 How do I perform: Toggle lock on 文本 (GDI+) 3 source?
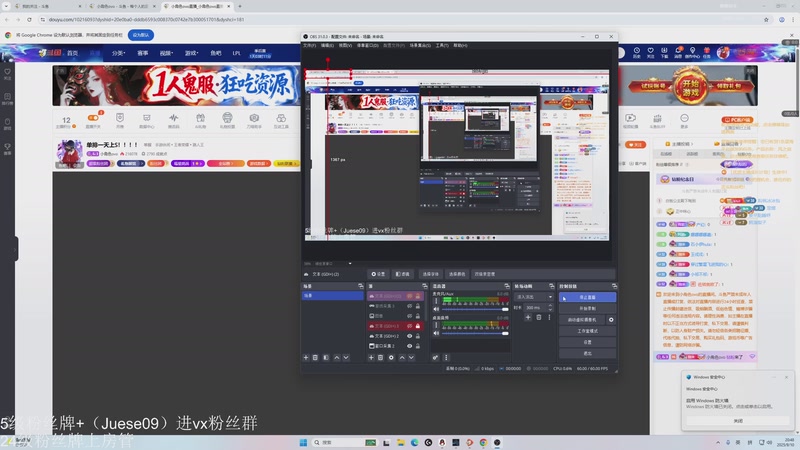[418, 326]
